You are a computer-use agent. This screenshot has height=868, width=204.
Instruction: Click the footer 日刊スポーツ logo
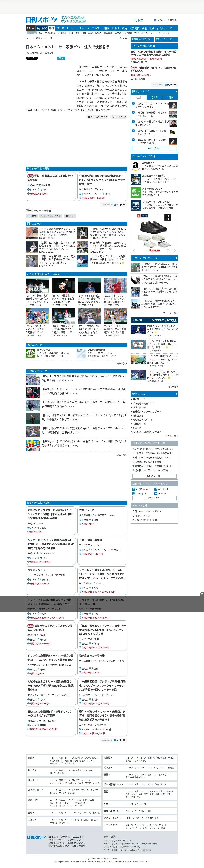36,837
